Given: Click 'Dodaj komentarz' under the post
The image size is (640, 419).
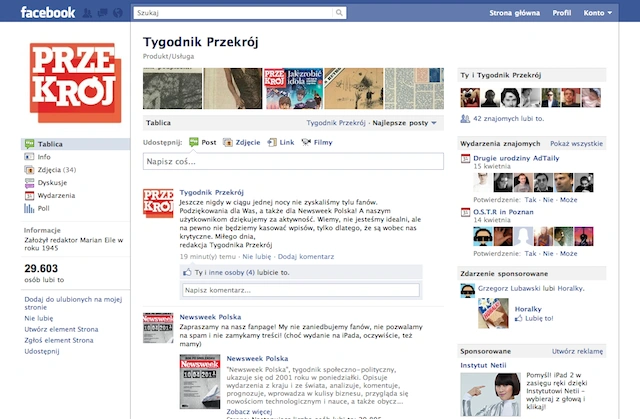Looking at the screenshot, I should click(x=306, y=257).
